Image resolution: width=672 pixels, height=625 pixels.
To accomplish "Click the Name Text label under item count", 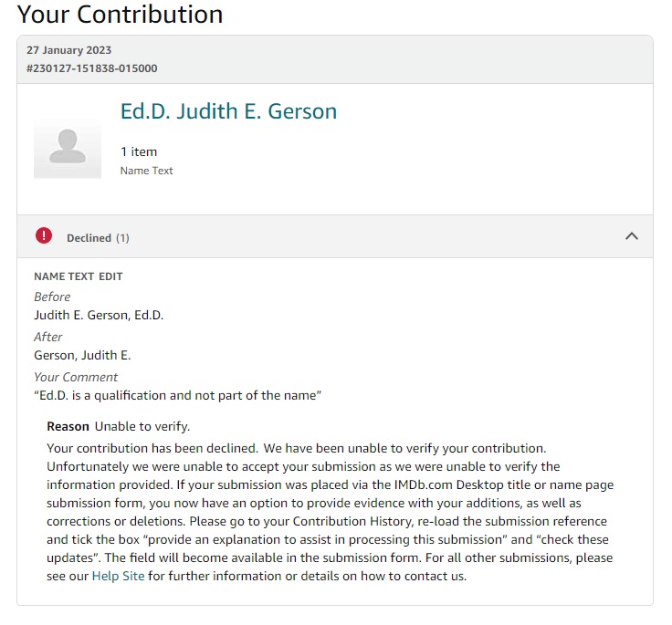I will point(146,171).
